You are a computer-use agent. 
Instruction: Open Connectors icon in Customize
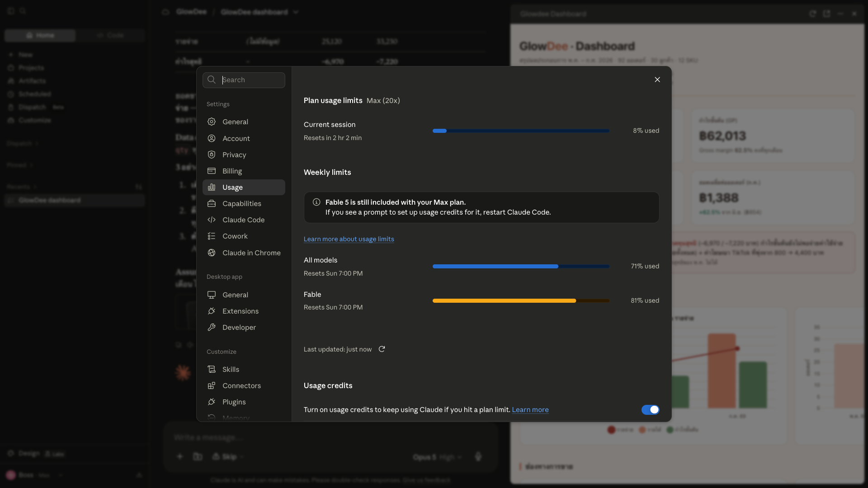click(x=211, y=385)
